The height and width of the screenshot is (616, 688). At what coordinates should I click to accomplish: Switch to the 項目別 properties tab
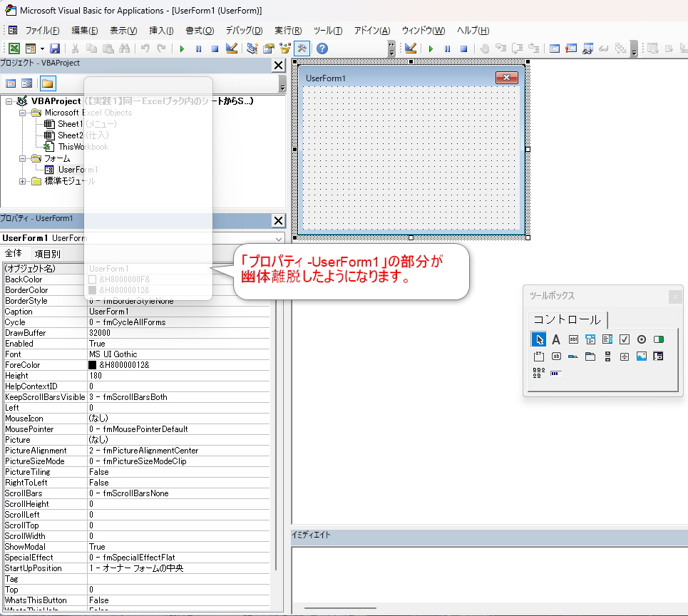[x=47, y=254]
